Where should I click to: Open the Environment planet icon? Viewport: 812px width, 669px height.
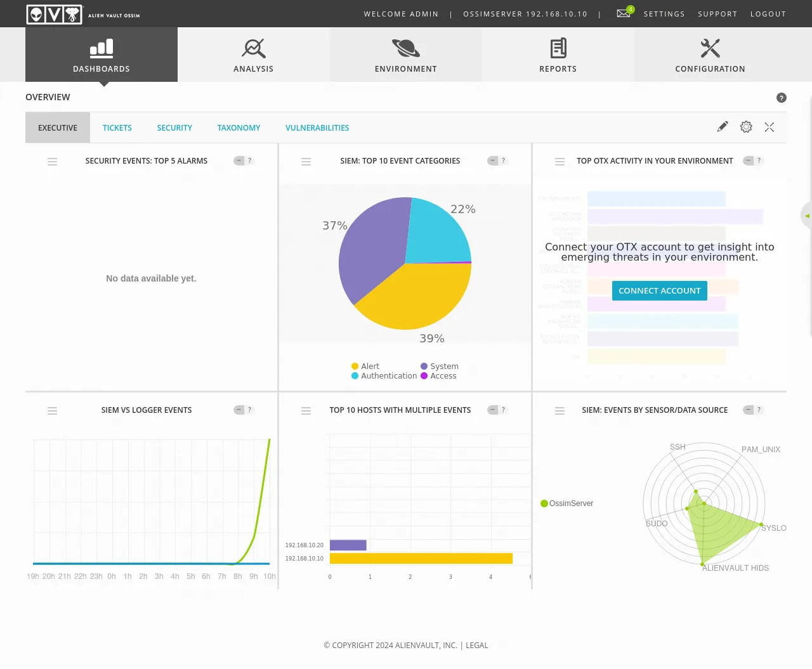click(405, 48)
